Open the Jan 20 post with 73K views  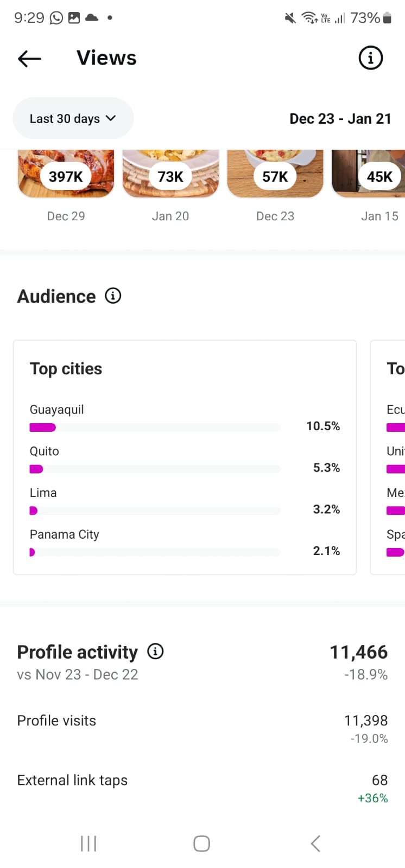coord(170,175)
